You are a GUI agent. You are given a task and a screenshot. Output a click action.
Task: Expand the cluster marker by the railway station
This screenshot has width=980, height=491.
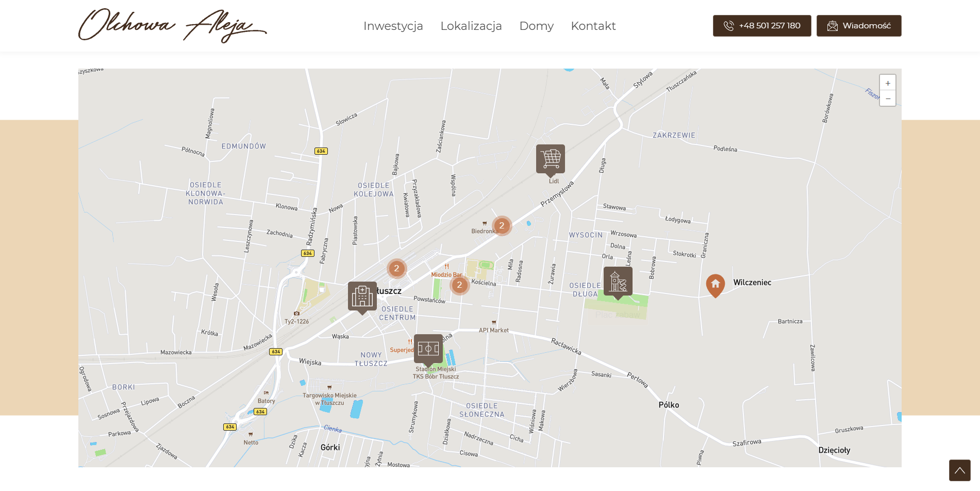[x=396, y=268]
